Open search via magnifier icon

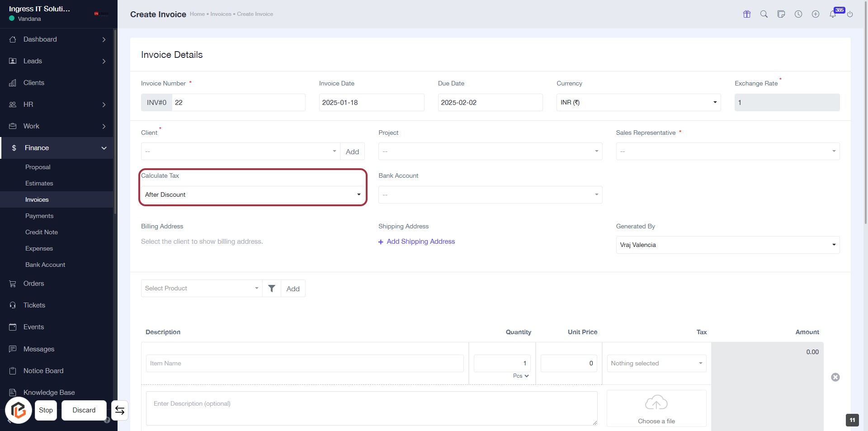[x=764, y=14]
